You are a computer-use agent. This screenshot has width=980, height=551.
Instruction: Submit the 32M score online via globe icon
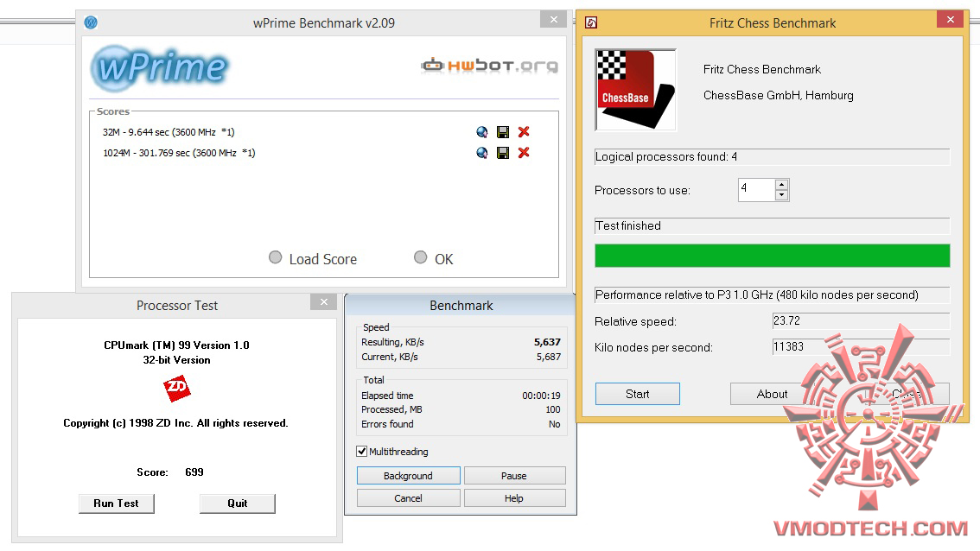pos(481,132)
